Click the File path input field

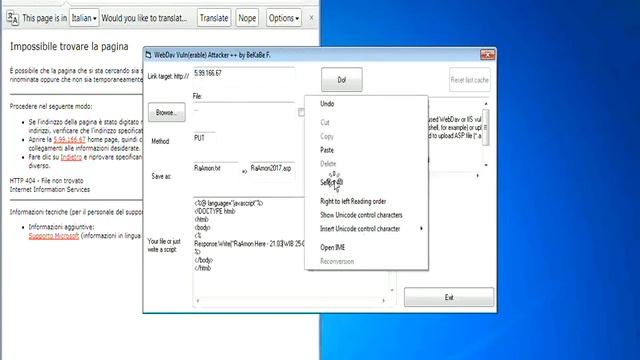point(244,111)
